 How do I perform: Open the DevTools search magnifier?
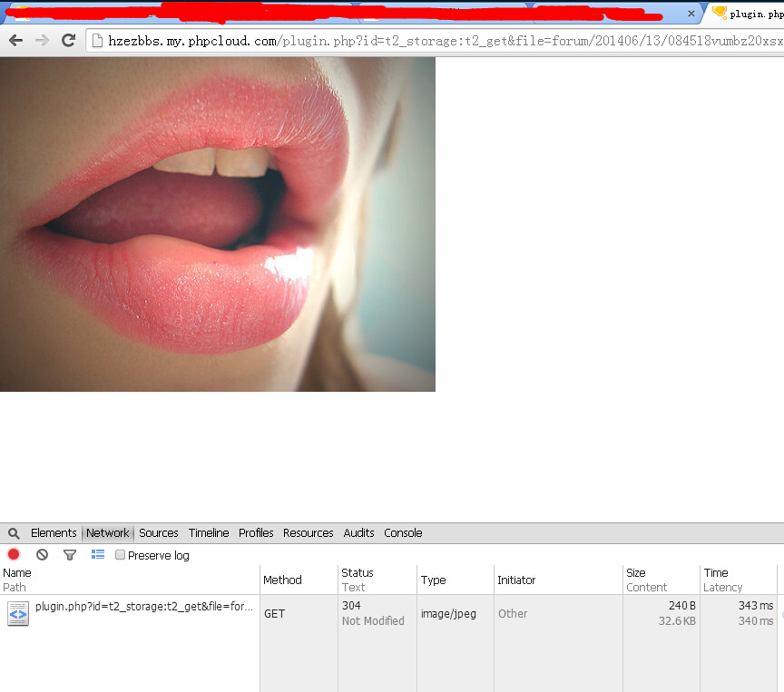click(x=14, y=533)
